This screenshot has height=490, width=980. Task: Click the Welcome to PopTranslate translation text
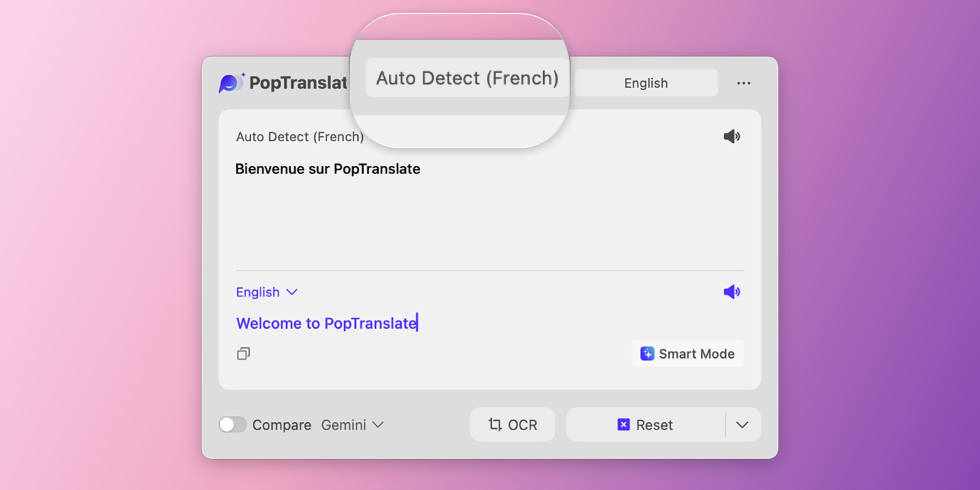click(x=326, y=323)
